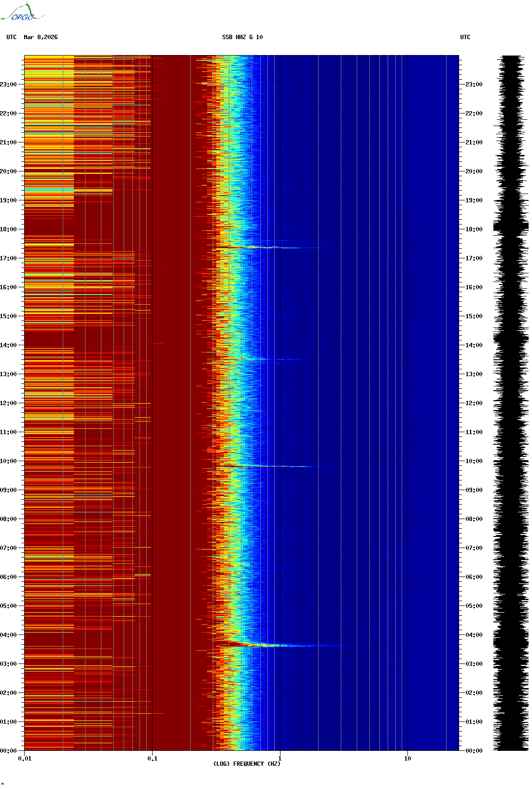Click the 'Mar 8,2026' date label
Viewport: 532px width, 789px height.
(x=41, y=37)
